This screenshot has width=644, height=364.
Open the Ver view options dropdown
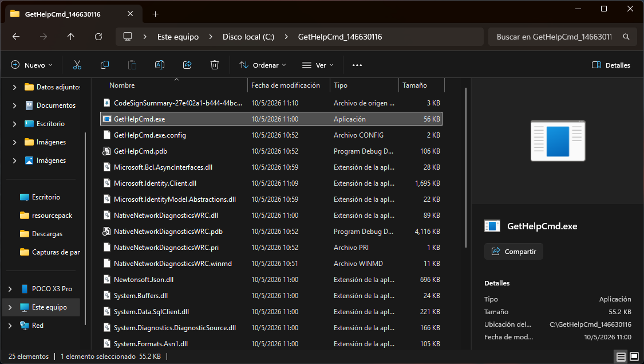318,65
